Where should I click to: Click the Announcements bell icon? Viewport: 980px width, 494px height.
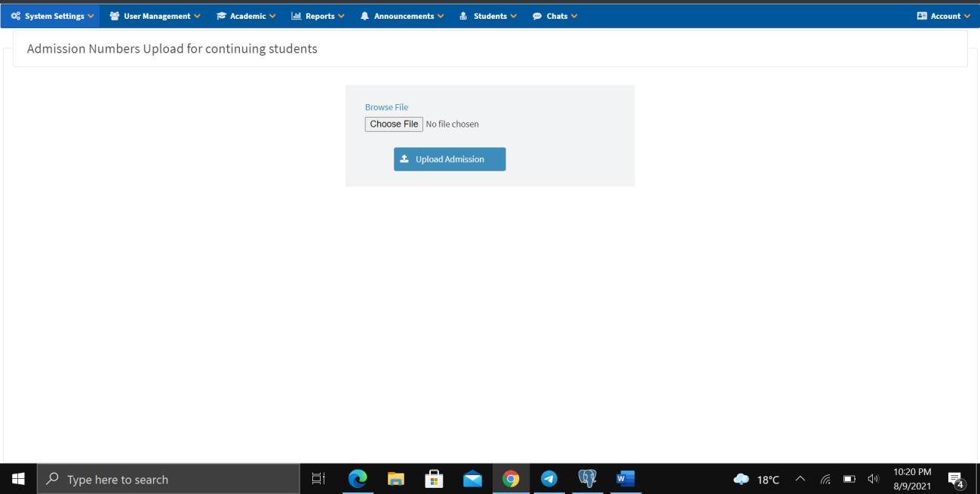(x=364, y=16)
